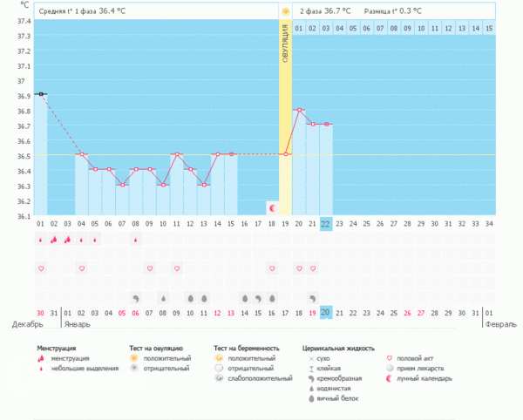Image resolution: width=523 pixels, height=420 pixels.
Task: Click the weakly positive pregnancy test legend icon
Action: click(219, 379)
